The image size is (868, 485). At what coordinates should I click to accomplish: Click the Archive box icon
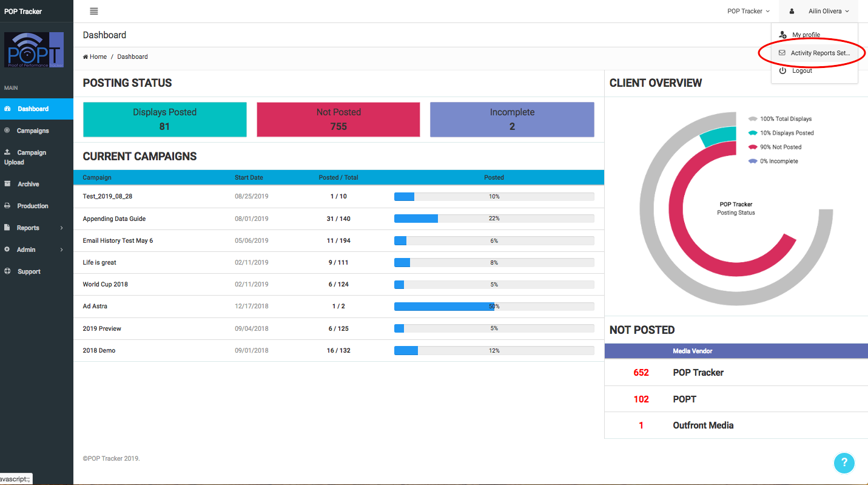tap(7, 184)
